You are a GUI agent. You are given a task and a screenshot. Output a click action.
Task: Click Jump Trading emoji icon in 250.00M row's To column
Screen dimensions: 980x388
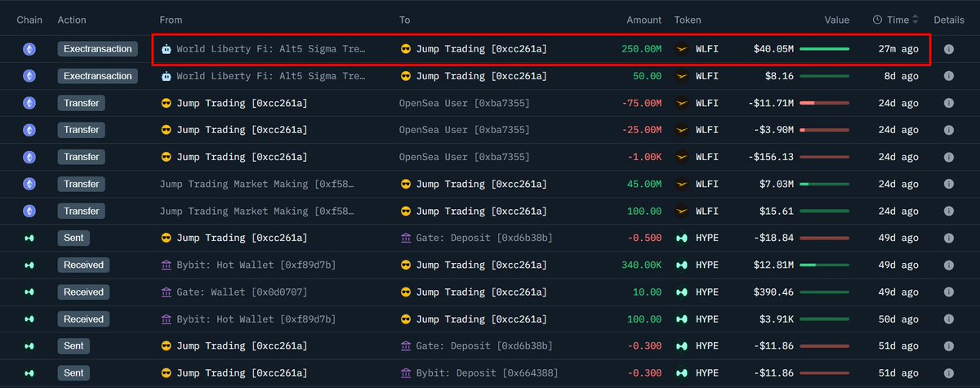(x=406, y=49)
